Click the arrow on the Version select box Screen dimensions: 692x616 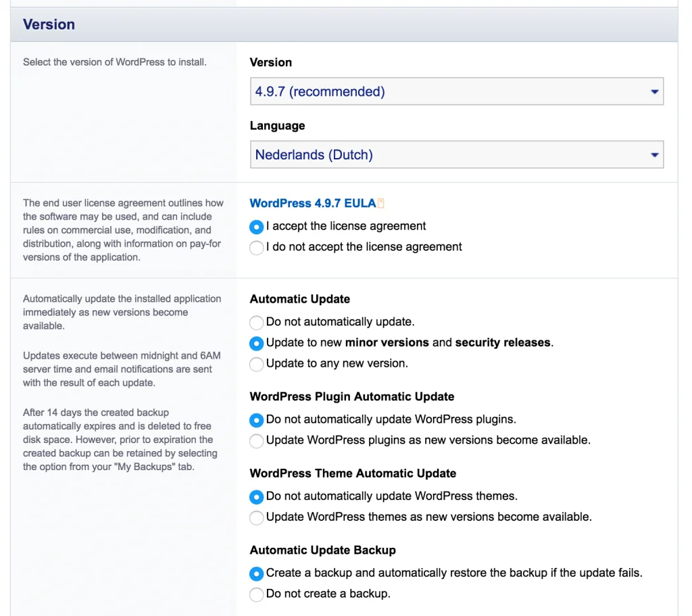coord(653,92)
